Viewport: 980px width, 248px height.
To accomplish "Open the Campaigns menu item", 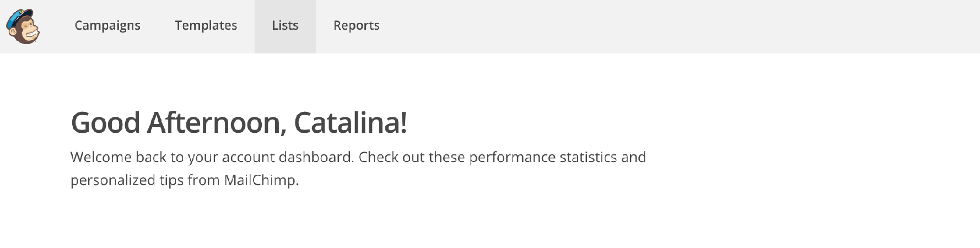I will 107,26.
